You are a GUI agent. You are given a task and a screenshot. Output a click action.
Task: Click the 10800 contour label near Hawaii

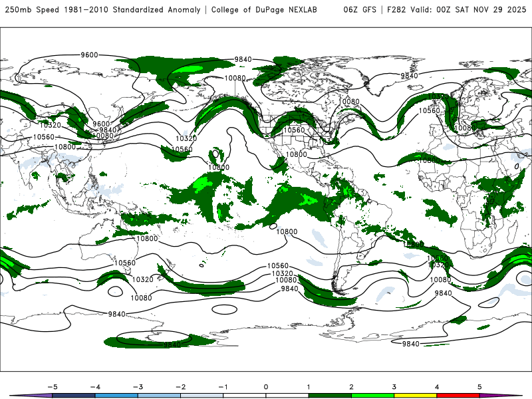coord(219,168)
